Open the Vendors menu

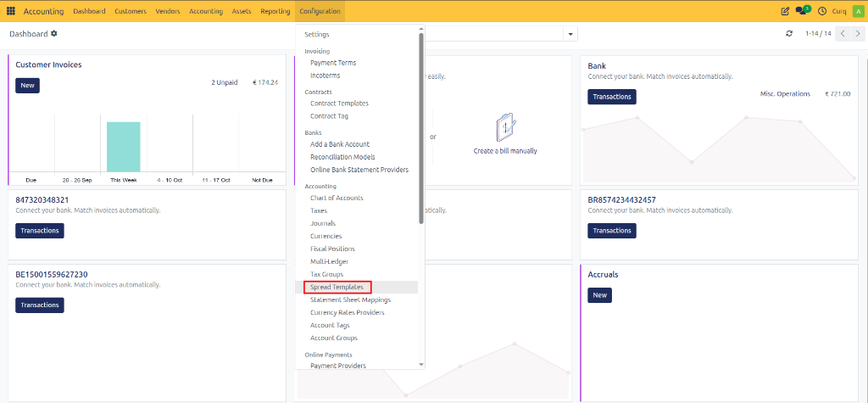point(168,11)
